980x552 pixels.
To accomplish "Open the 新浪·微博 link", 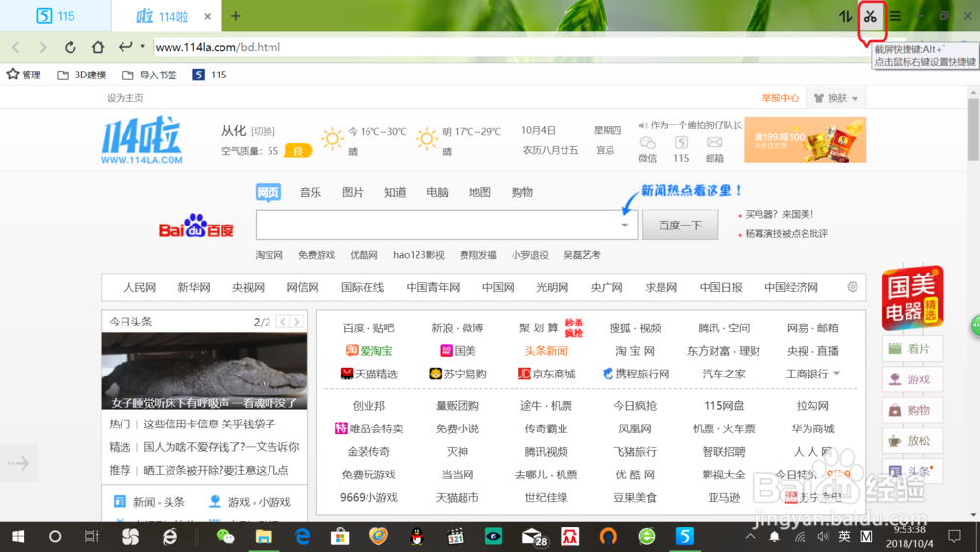I will 457,327.
